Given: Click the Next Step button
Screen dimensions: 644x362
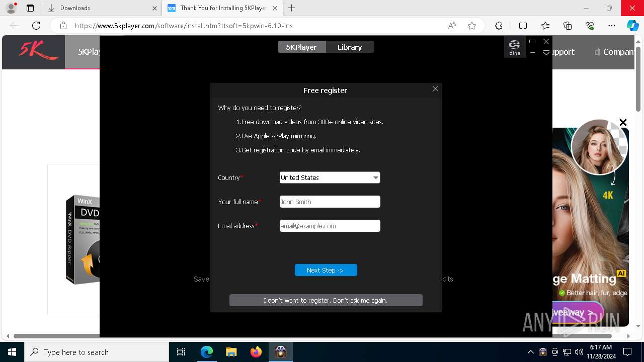Looking at the screenshot, I should pos(326,270).
